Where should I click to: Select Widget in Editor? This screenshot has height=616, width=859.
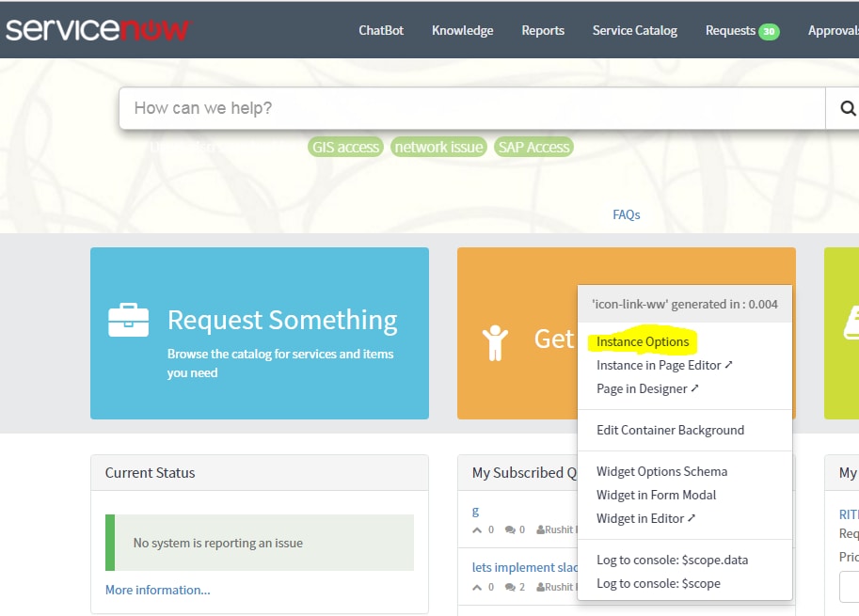(x=645, y=518)
